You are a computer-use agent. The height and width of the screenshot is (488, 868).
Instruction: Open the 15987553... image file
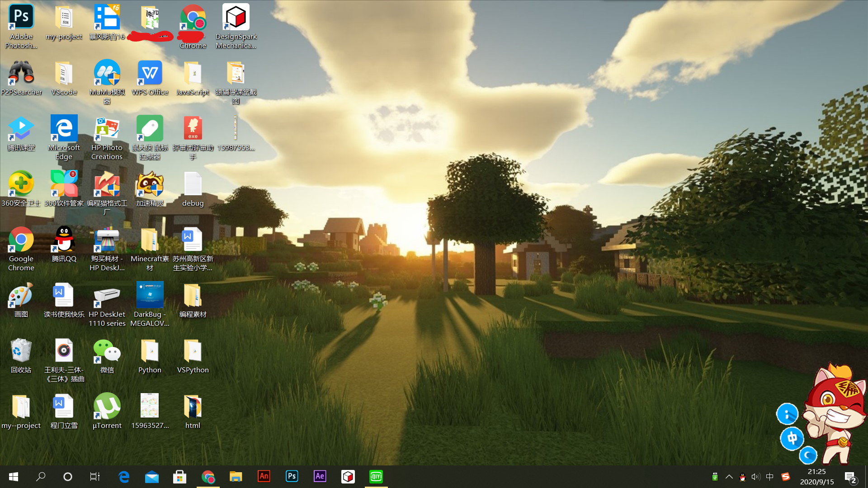(x=236, y=133)
